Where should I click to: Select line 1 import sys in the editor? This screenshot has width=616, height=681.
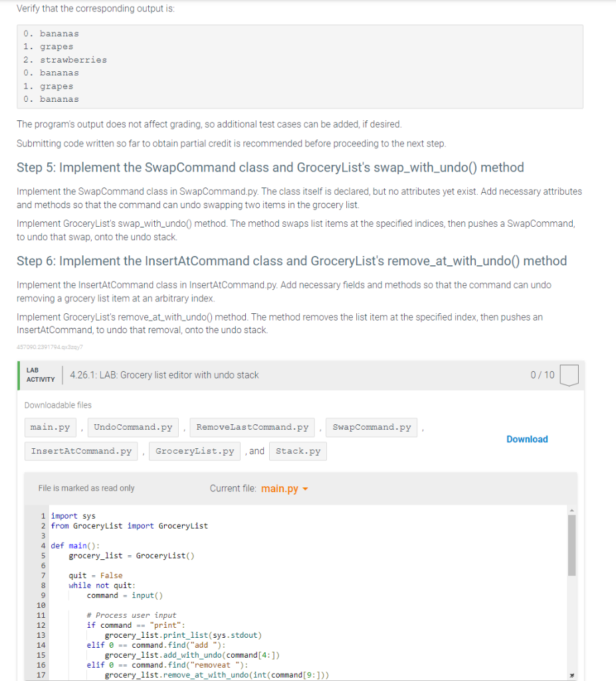(x=73, y=515)
